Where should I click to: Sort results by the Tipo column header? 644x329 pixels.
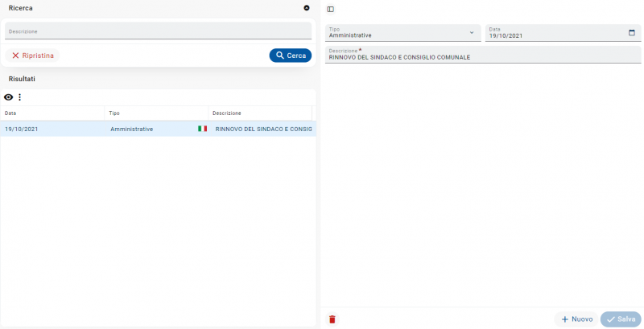click(x=156, y=113)
